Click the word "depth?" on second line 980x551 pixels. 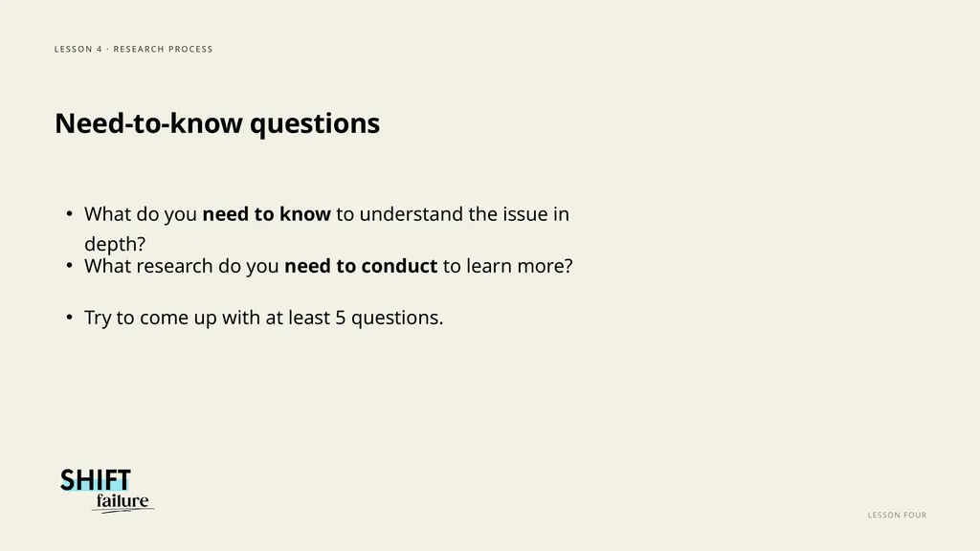click(115, 244)
